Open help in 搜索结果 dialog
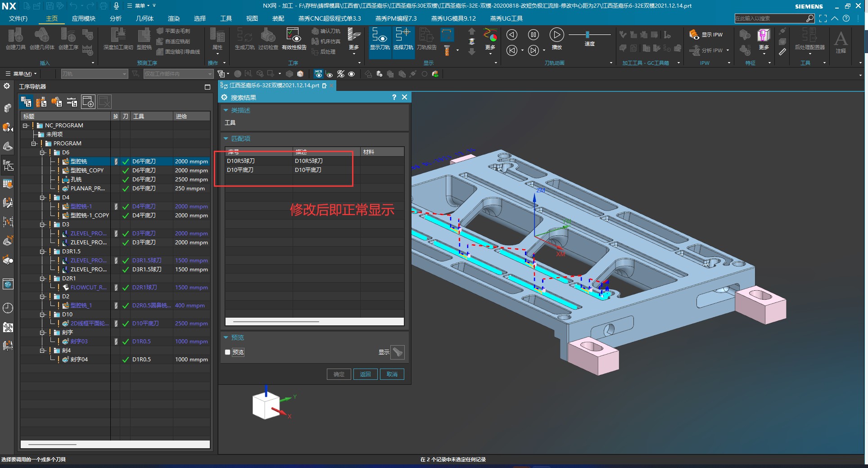868x468 pixels. coord(394,97)
